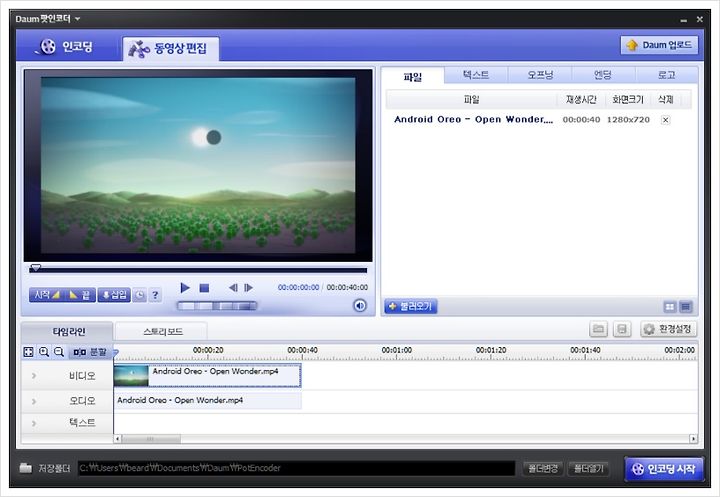The height and width of the screenshot is (497, 720).
Task: Click the timeline scroll left arrow
Action: (118, 439)
